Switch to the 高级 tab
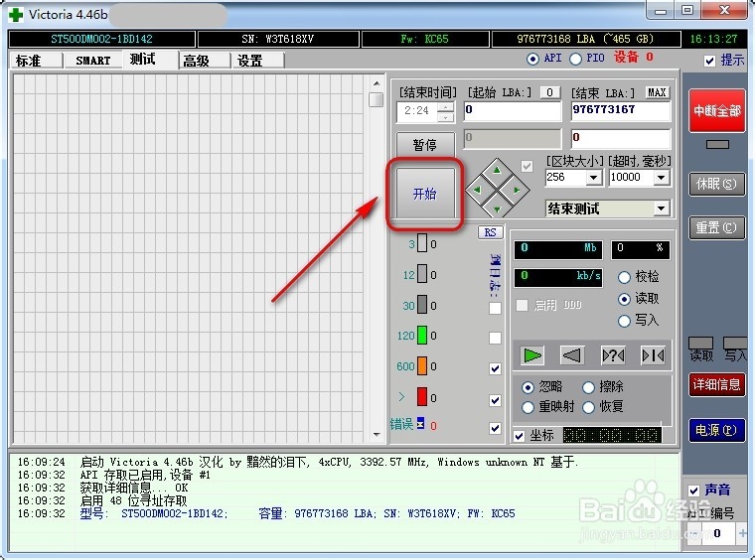 205,61
